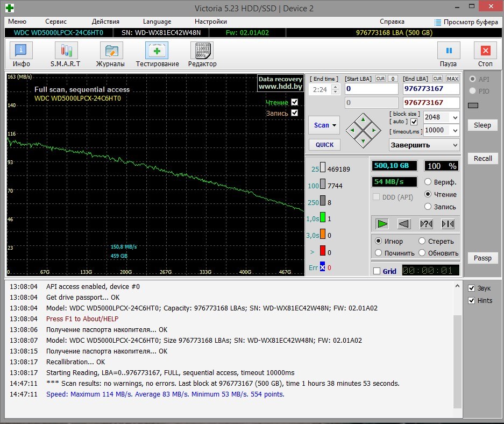The height and width of the screenshot is (424, 504).
Task: Expand the block size 2048 dropdown
Action: [x=455, y=117]
